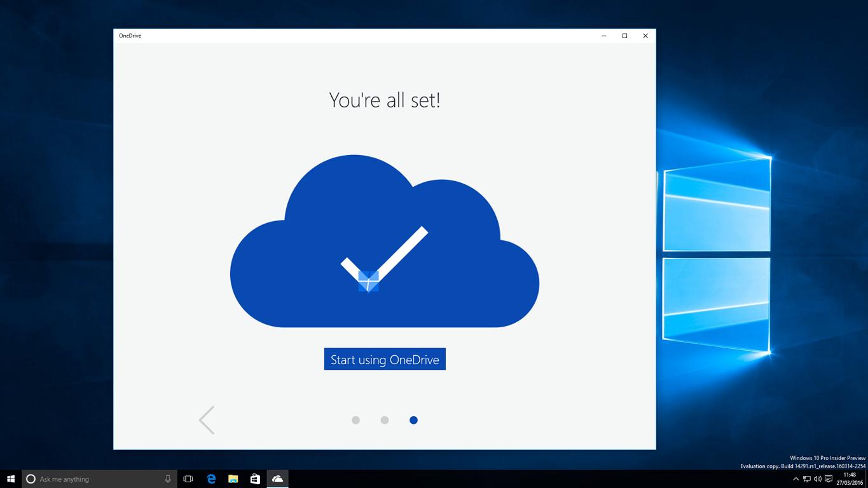Open Action Center notifications icon
Screen dimensions: 868x488
829,479
